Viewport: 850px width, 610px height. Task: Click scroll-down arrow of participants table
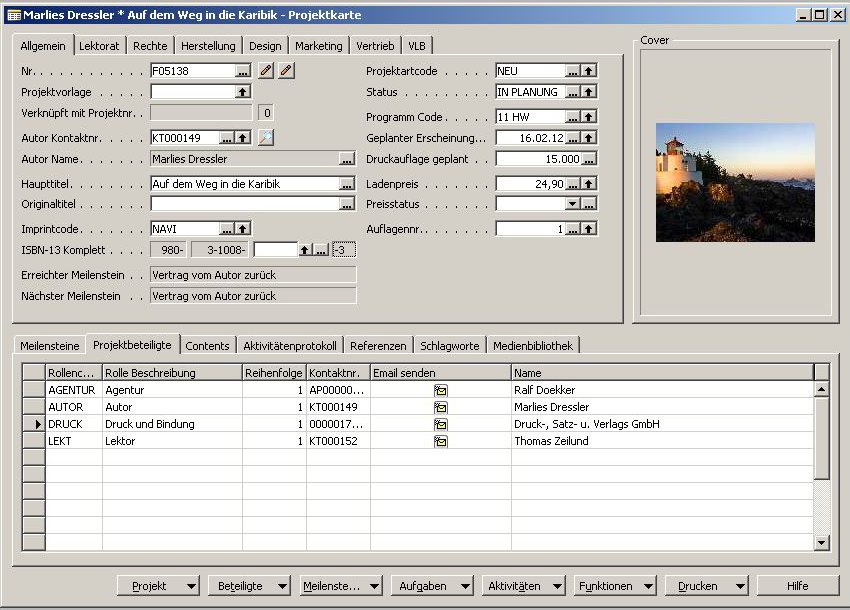pos(822,542)
